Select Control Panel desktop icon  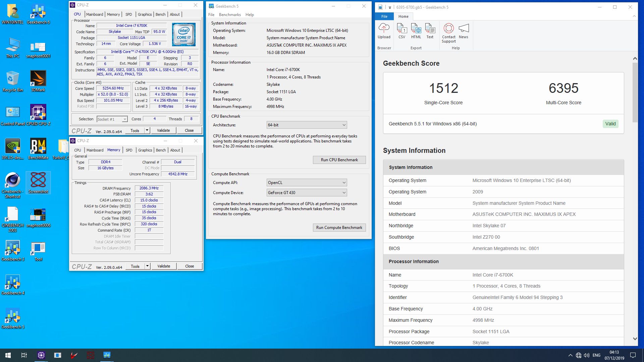(13, 116)
